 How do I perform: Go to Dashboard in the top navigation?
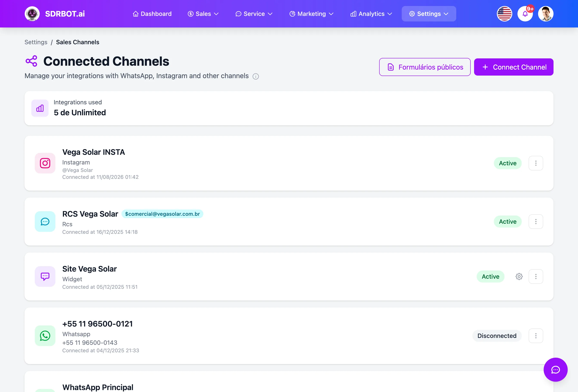(x=152, y=14)
